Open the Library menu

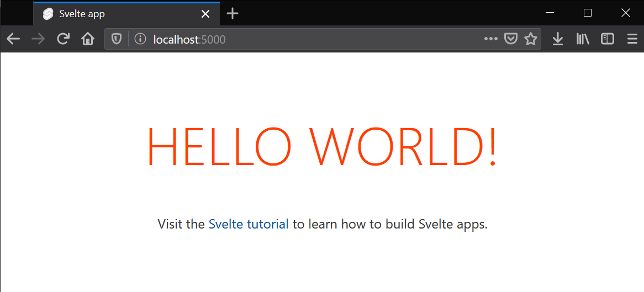tap(583, 39)
